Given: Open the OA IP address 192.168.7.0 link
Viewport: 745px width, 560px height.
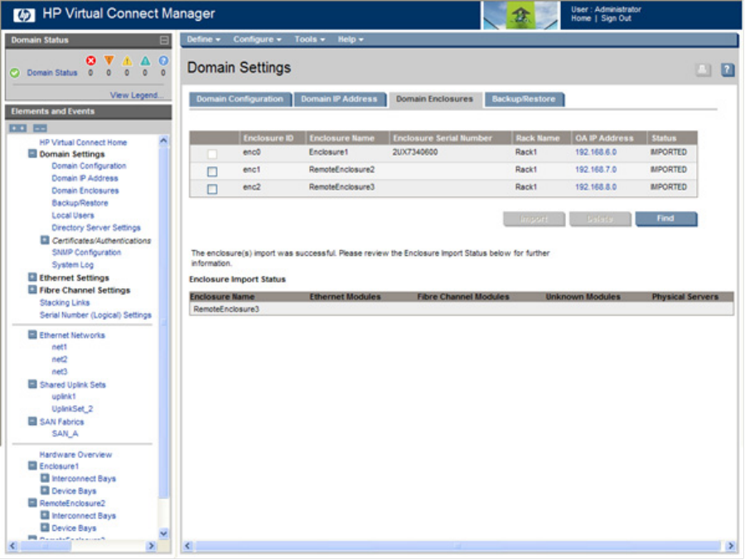Looking at the screenshot, I should coord(595,170).
